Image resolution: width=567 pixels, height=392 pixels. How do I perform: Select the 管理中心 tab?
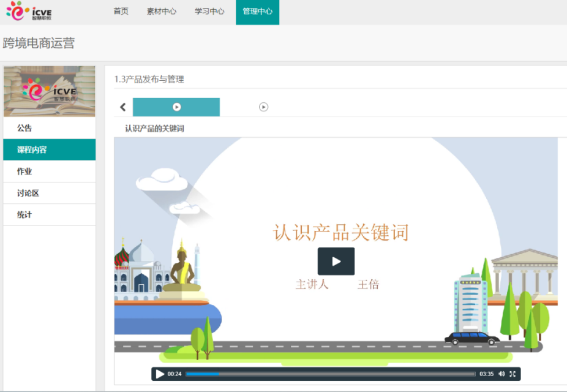click(257, 12)
